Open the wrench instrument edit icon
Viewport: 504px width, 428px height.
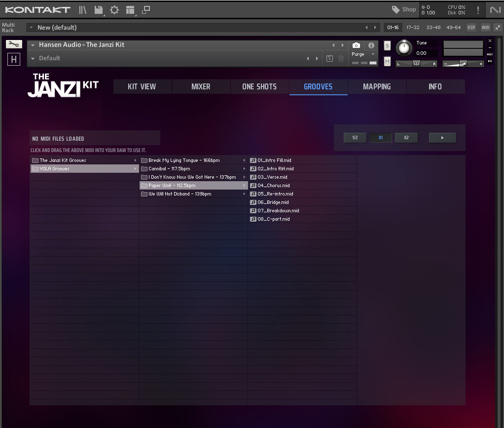click(14, 44)
